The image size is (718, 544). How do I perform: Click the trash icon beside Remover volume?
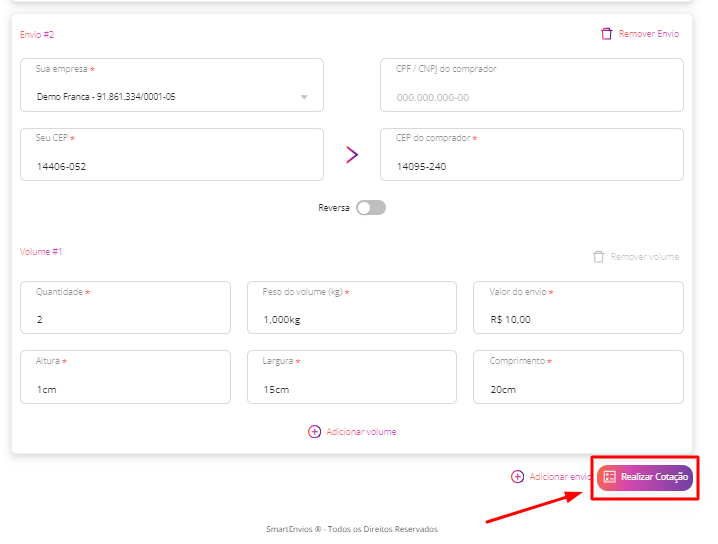(598, 257)
